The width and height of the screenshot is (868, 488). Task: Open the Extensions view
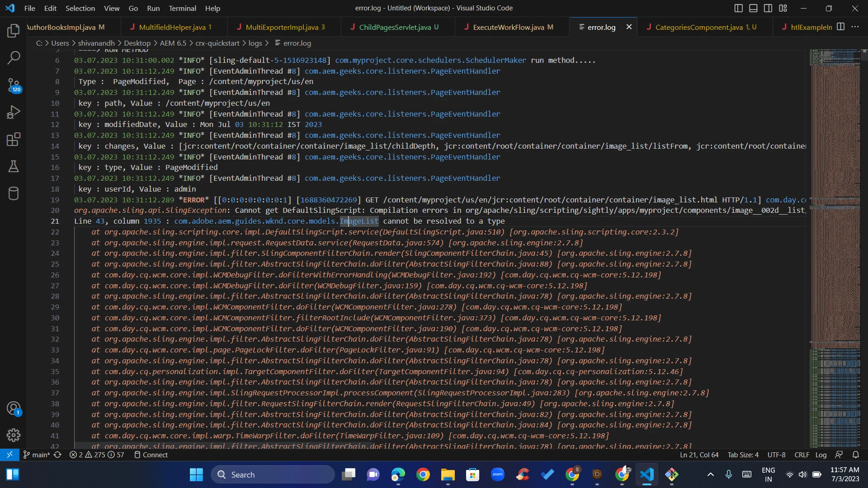coord(14,139)
